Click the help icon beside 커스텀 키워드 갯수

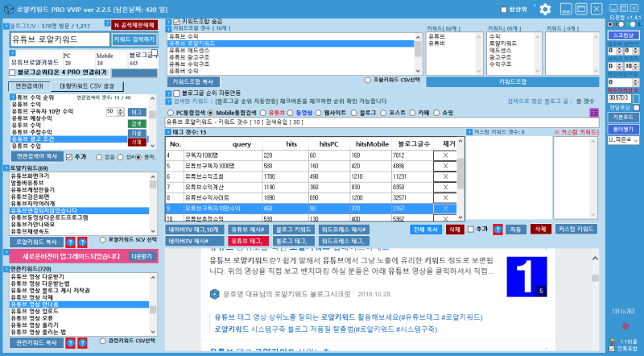point(469,132)
